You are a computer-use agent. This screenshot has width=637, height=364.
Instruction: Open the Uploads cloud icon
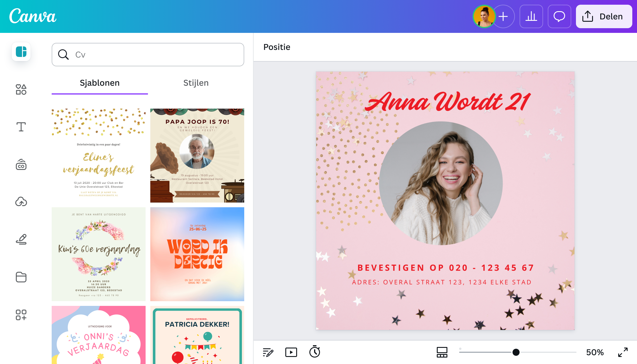pyautogui.click(x=21, y=202)
